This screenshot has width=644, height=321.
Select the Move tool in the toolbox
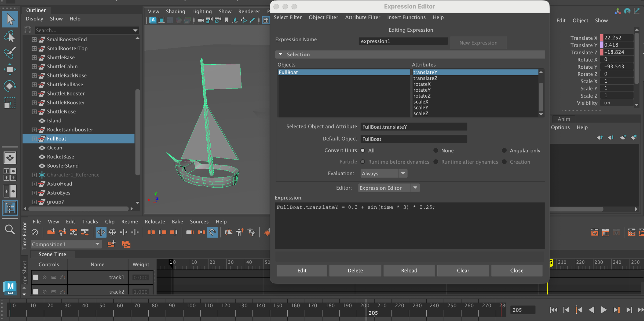click(10, 69)
